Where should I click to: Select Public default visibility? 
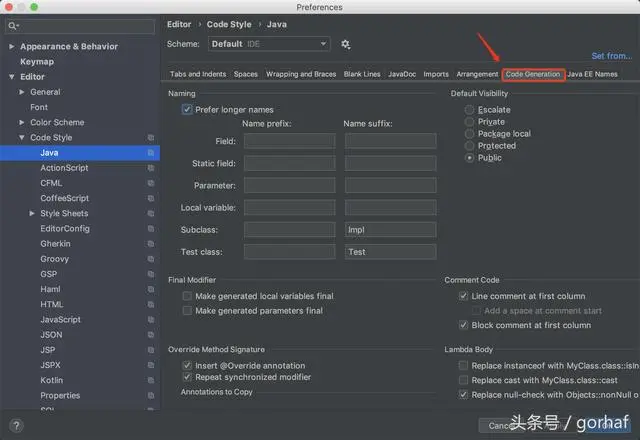(x=469, y=158)
